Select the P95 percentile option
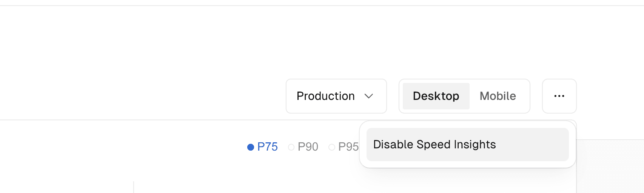The width and height of the screenshot is (644, 193). [344, 147]
